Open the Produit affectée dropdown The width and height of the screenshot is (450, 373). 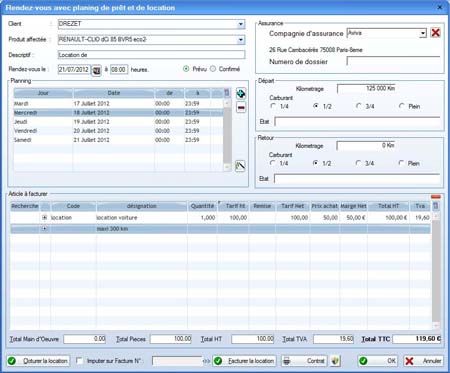(241, 40)
